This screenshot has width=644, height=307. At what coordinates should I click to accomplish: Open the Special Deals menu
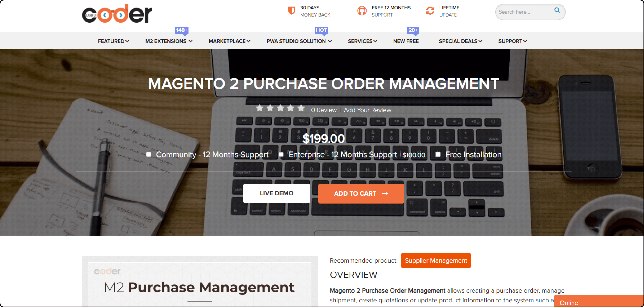[x=460, y=41]
